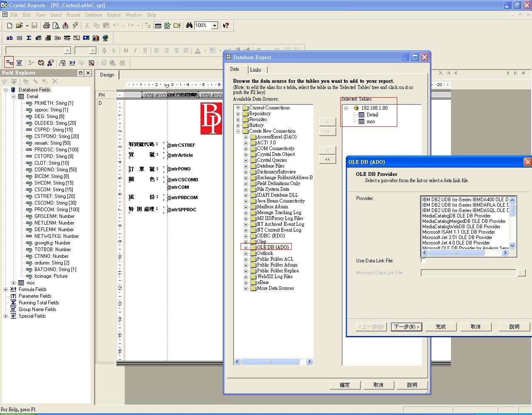Collapse the 192.168.1.80 node in Selected Tables

(x=346, y=108)
